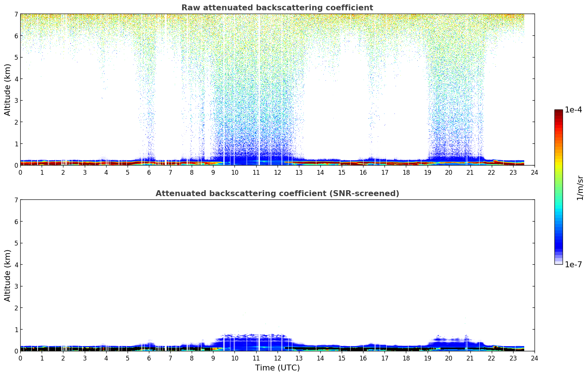Click the '1/m/sr' colorbar unit label
The width and height of the screenshot is (588, 376).
[x=580, y=187]
